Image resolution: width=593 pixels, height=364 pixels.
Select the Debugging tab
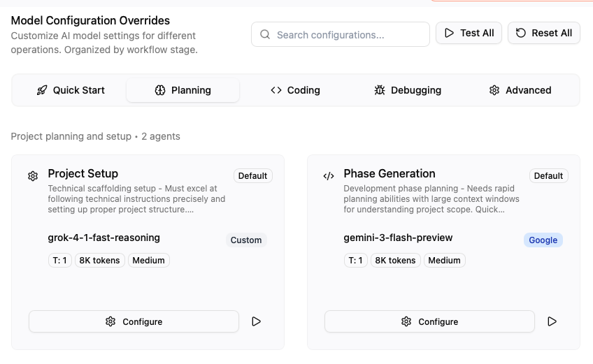(x=408, y=90)
